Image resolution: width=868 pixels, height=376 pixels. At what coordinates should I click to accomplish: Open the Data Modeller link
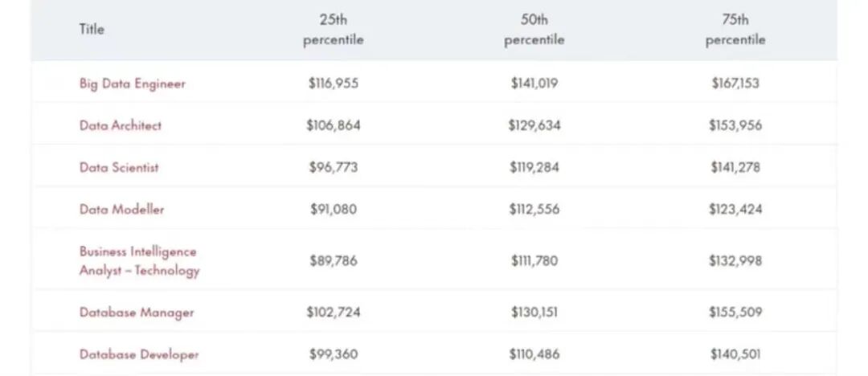pyautogui.click(x=121, y=209)
